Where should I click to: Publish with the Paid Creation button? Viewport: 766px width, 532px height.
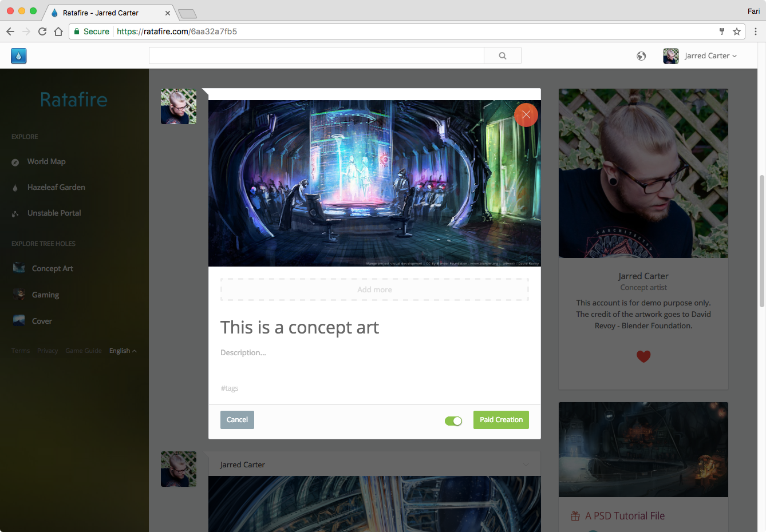point(500,419)
